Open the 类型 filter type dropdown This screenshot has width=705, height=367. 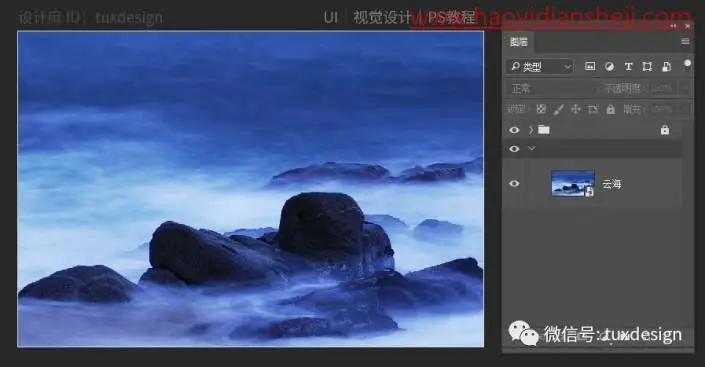(x=540, y=67)
